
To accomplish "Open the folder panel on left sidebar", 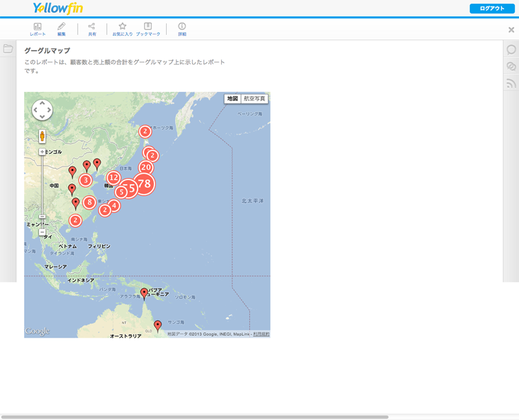I will [x=8, y=49].
